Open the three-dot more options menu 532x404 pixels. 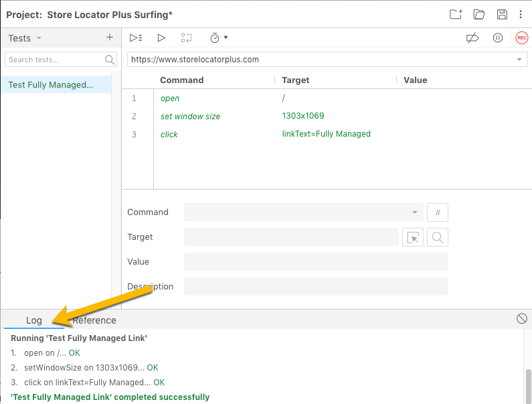click(x=521, y=14)
